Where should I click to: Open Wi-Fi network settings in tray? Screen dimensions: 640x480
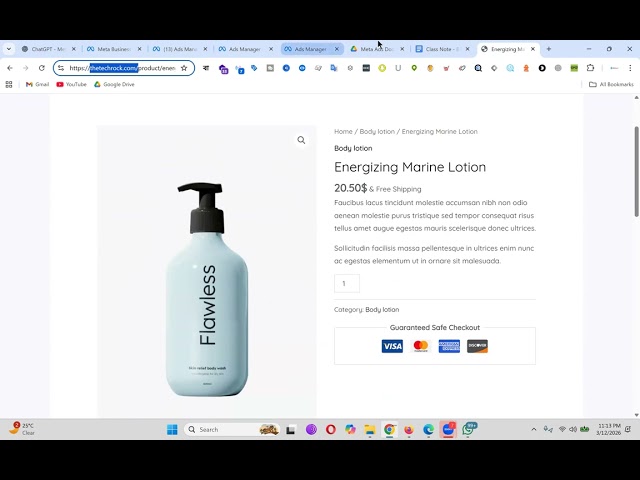[562, 429]
